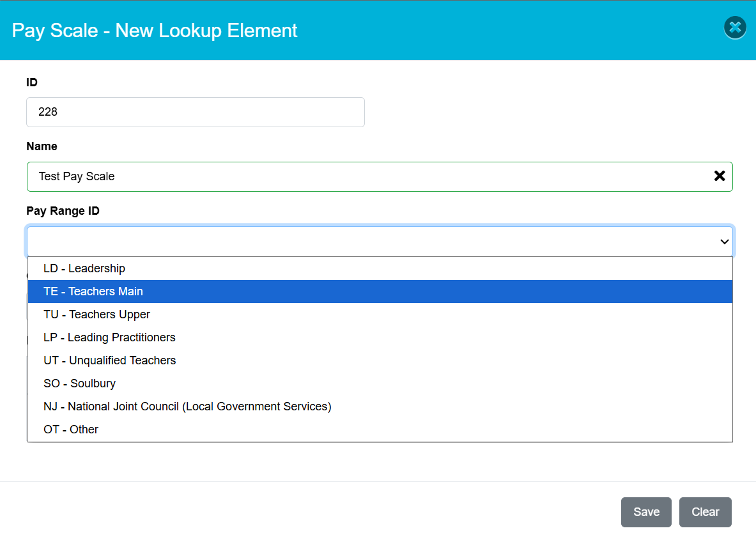Viewport: 756px width, 542px height.
Task: Click the dialog title text
Action: tap(155, 30)
